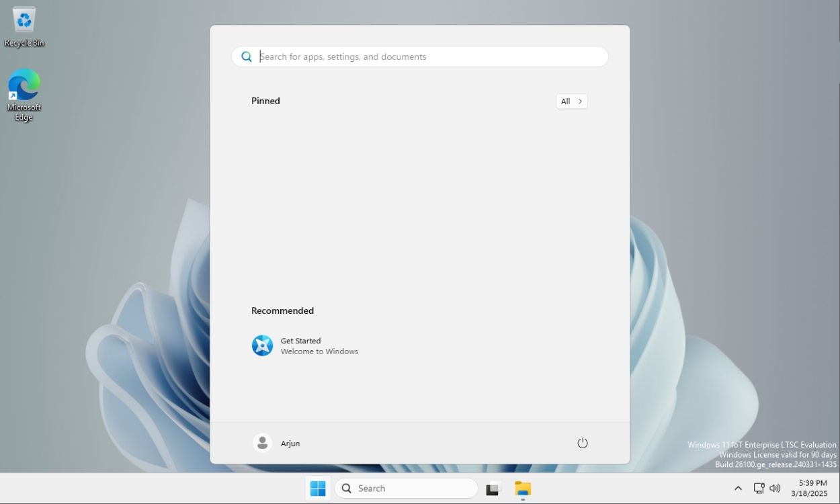This screenshot has height=504, width=840.
Task: Open the volume icon in the system tray
Action: 775,488
